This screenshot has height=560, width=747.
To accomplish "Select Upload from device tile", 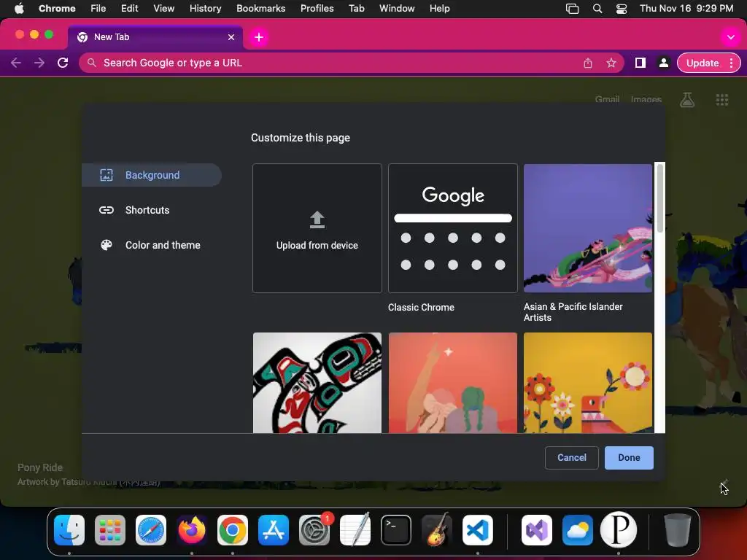I will point(317,228).
